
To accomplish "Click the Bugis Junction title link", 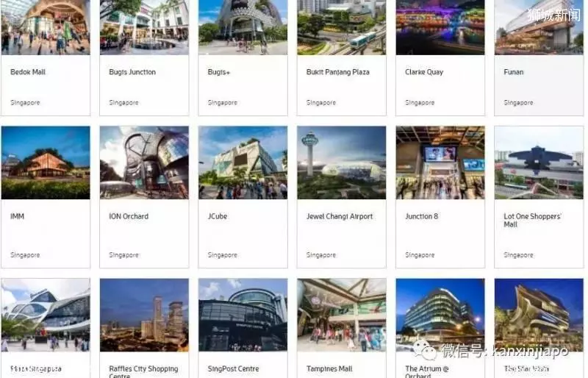I will 132,72.
